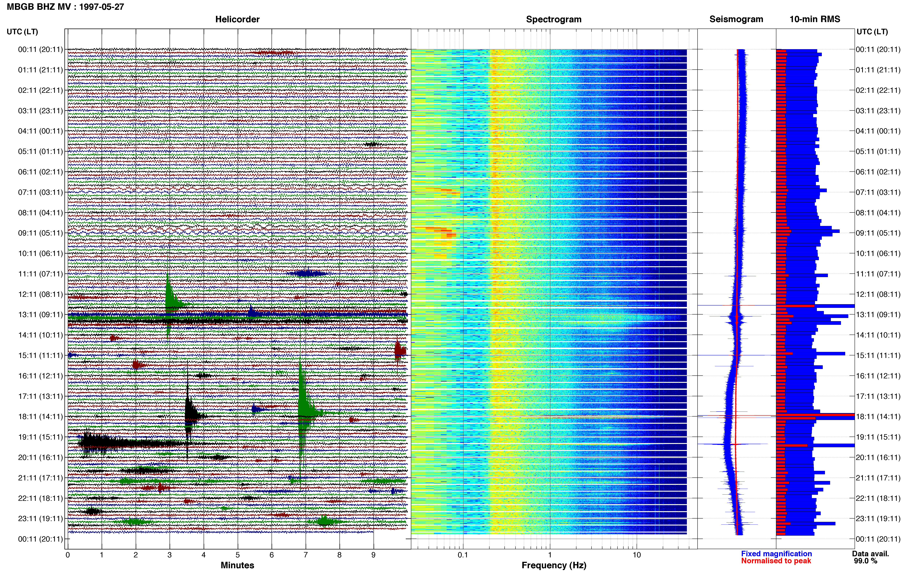This screenshot has height=578, width=924.
Task: Select tick label '3' on the Minutes axis
Action: (170, 555)
